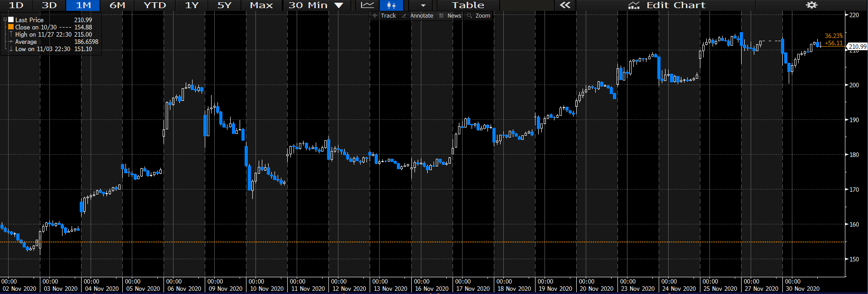Click the double-chevron collapse arrows

[565, 5]
